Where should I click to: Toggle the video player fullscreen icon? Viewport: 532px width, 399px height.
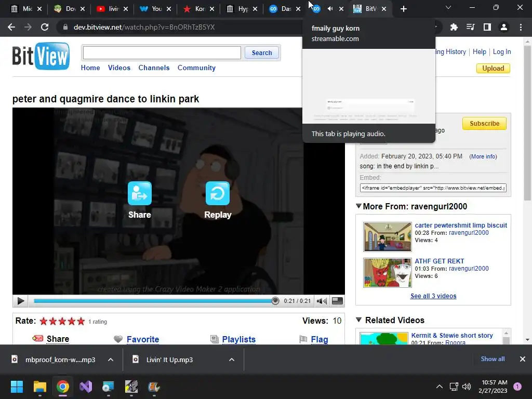coord(337,301)
